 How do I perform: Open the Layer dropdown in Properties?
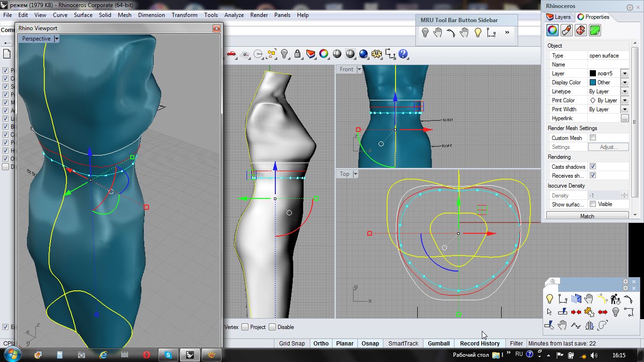tap(624, 74)
